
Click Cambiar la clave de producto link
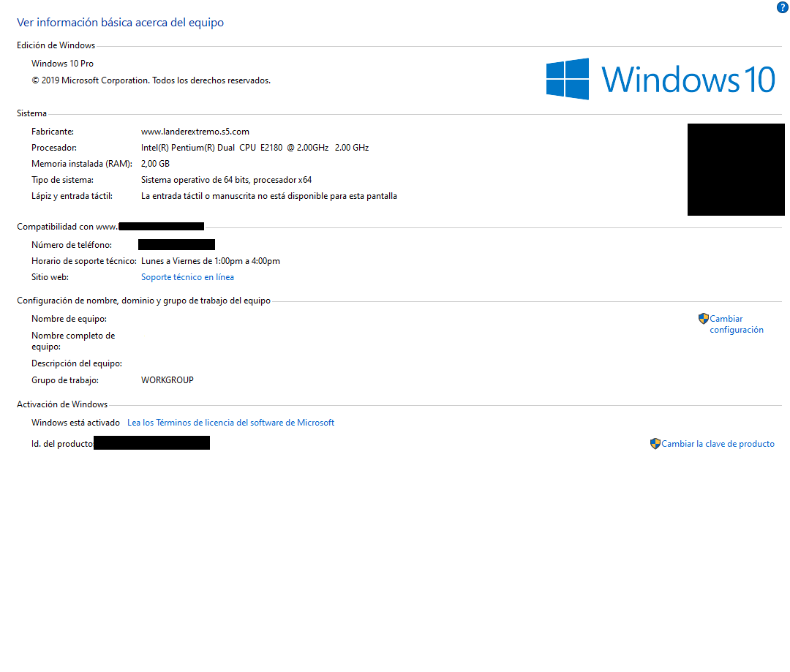tap(718, 444)
